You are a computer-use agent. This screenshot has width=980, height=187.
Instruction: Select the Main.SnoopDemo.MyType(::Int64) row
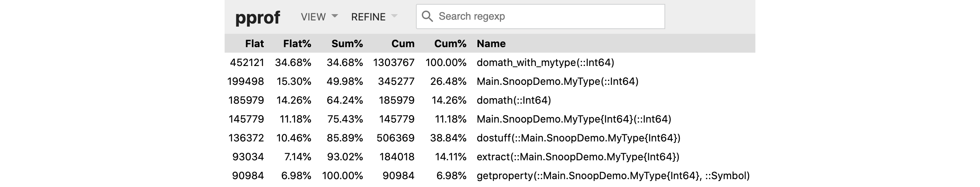(x=557, y=81)
